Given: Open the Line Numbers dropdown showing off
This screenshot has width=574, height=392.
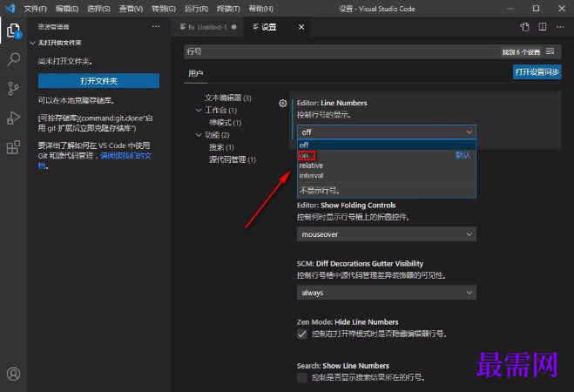Looking at the screenshot, I should [387, 132].
